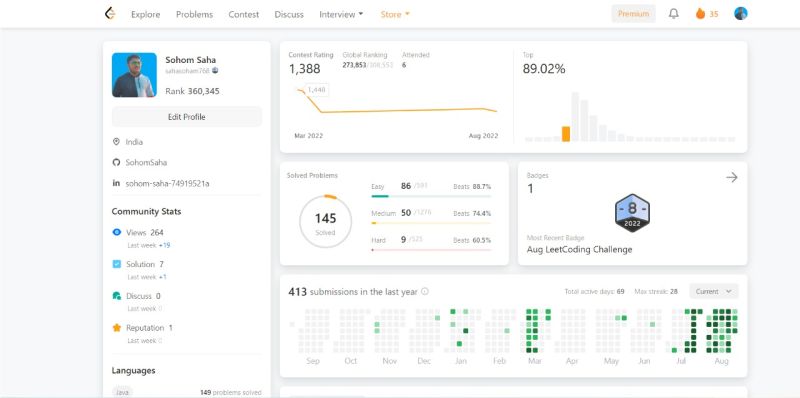Click the streak flame icon showing 35
This screenshot has width=800, height=398.
tap(700, 14)
